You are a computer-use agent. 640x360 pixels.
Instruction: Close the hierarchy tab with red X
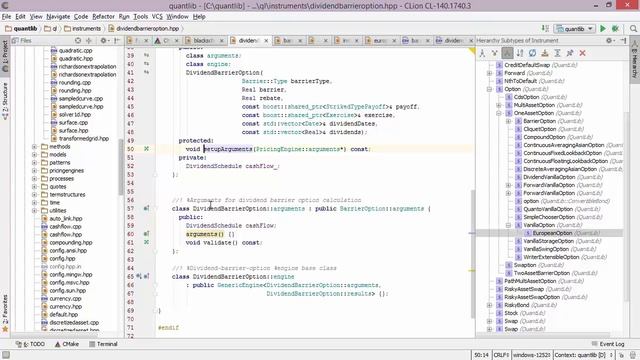tap(582, 53)
